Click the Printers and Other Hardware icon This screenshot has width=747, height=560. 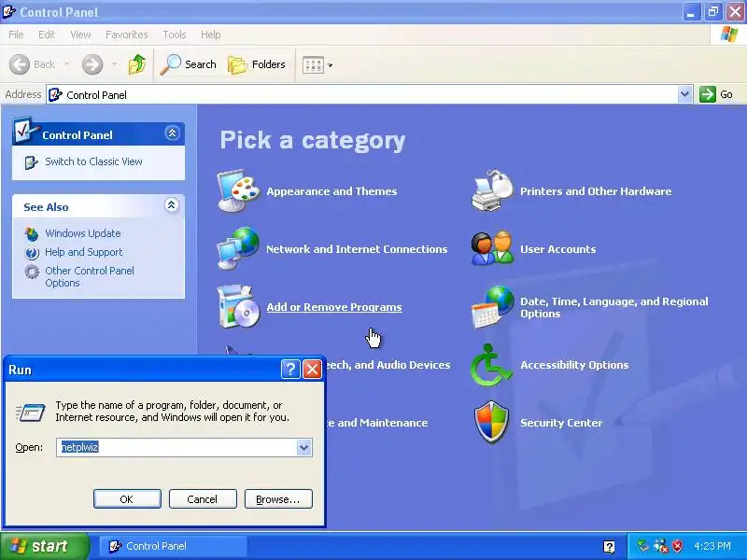[493, 190]
